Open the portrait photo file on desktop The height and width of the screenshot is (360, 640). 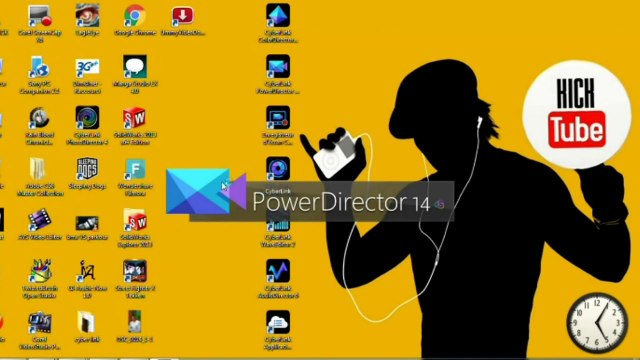click(x=135, y=322)
